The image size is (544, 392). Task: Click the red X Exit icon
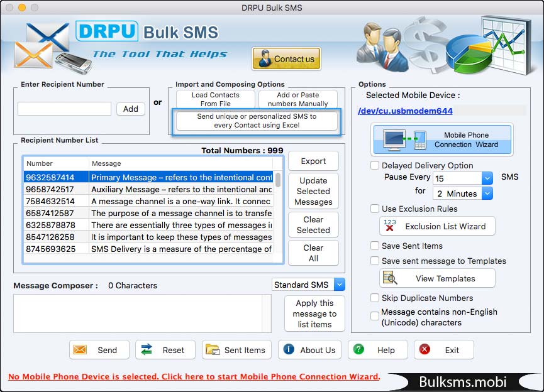425,349
